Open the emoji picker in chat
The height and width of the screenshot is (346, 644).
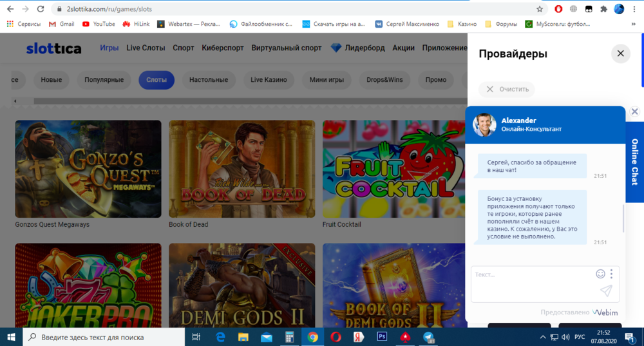(600, 274)
